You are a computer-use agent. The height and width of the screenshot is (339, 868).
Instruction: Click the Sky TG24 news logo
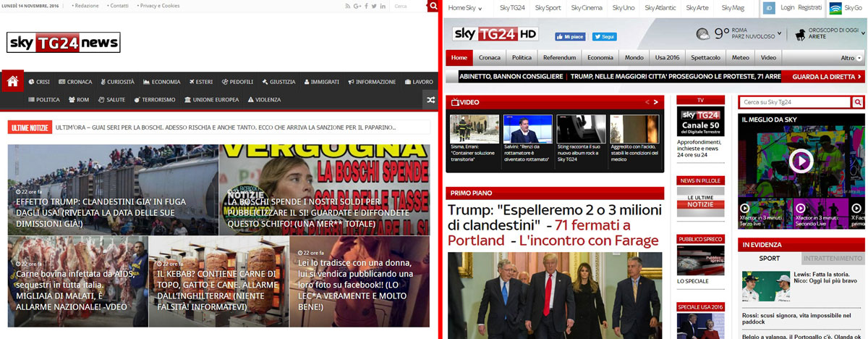(x=64, y=43)
